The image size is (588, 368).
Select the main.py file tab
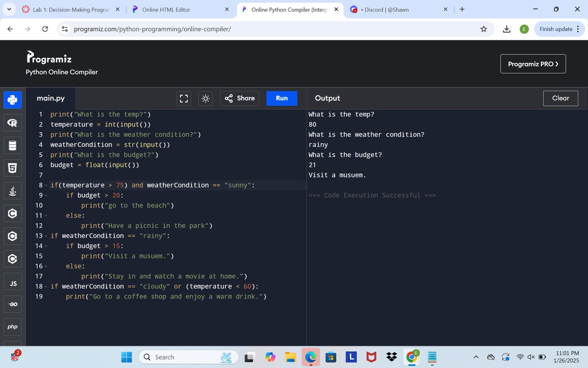point(50,99)
